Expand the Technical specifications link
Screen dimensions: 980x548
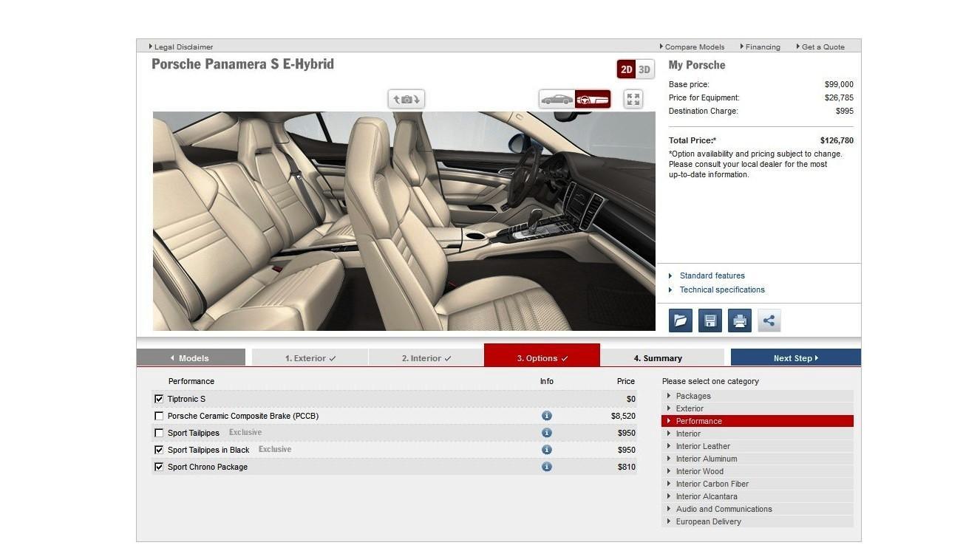(x=721, y=290)
